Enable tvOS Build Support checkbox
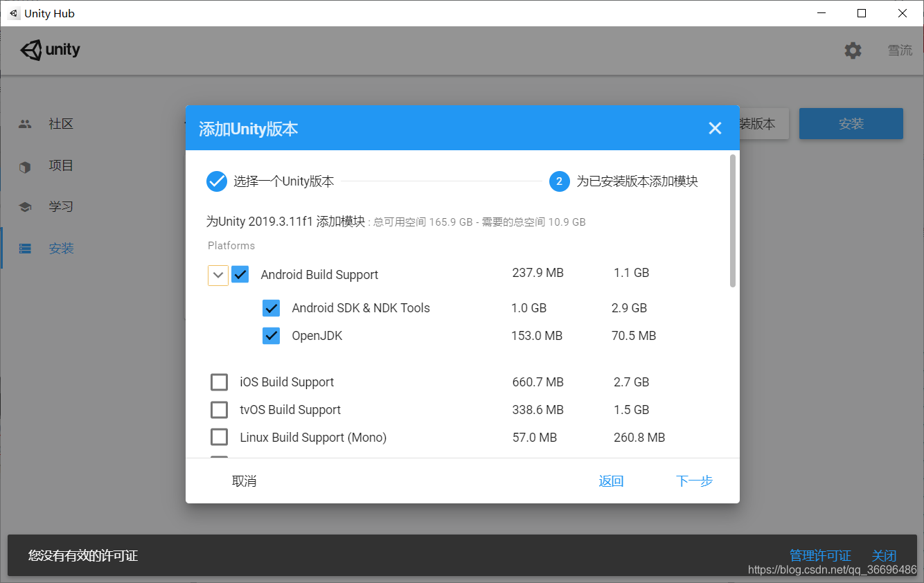 tap(219, 410)
